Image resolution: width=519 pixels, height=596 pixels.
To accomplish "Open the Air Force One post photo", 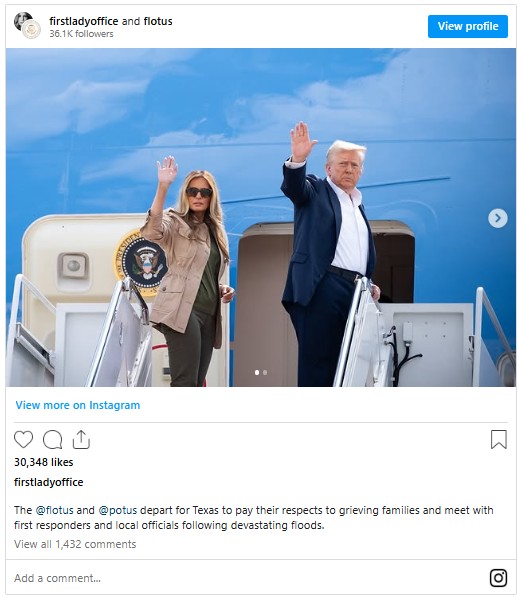I will (x=260, y=217).
